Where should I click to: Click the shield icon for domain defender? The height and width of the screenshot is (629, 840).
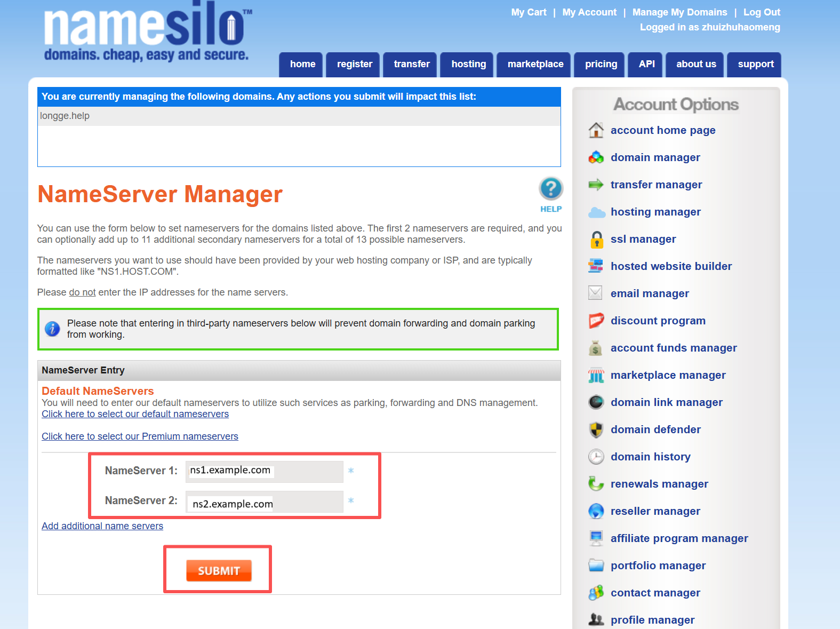pos(596,429)
